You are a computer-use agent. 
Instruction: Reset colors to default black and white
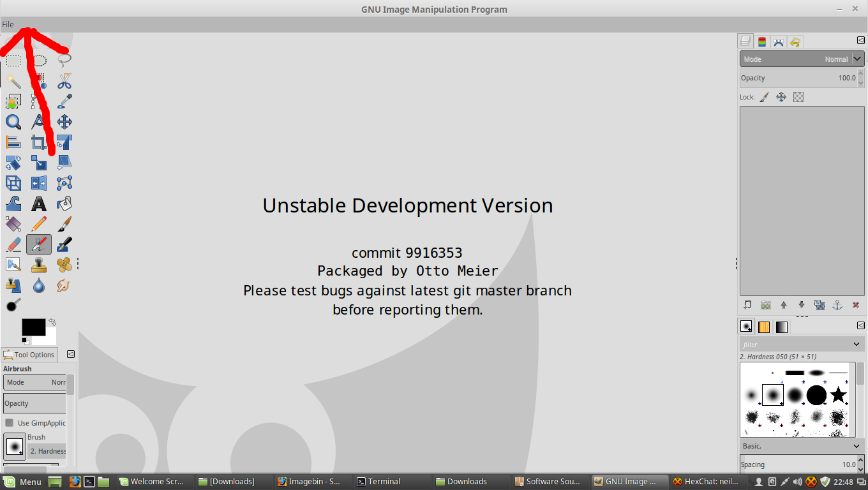click(26, 341)
